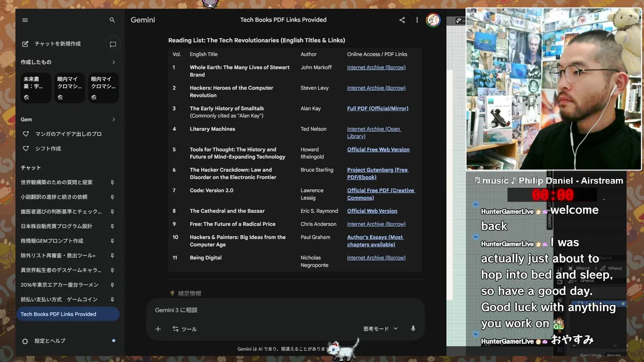Open temporary chat dashed-square icon
The width and height of the screenshot is (644, 362).
pos(113,44)
